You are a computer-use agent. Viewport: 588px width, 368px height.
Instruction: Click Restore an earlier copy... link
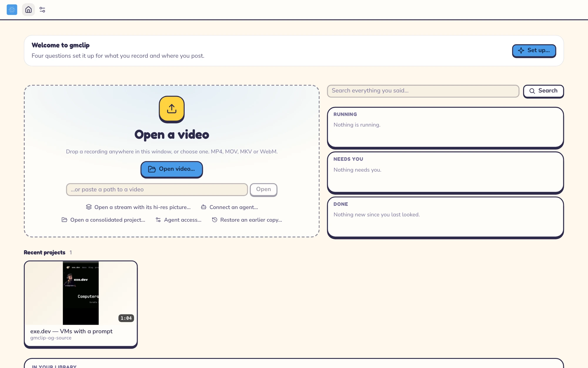click(x=247, y=220)
